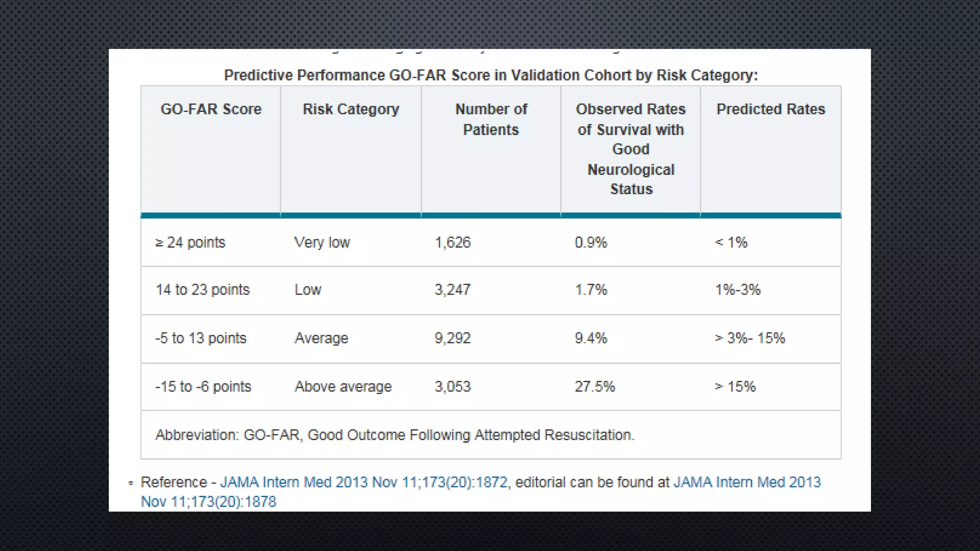Click the 'Average' risk category cell
This screenshot has width=980, height=551.
(x=321, y=338)
